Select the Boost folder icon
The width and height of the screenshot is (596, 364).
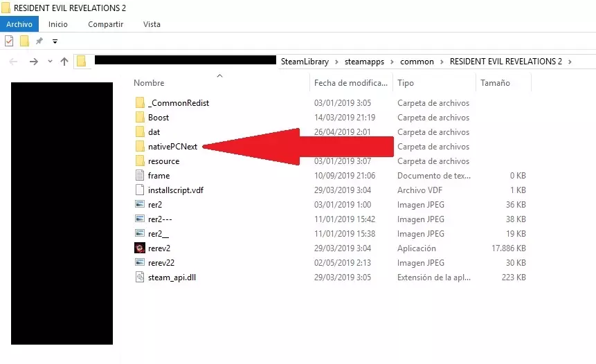(140, 117)
